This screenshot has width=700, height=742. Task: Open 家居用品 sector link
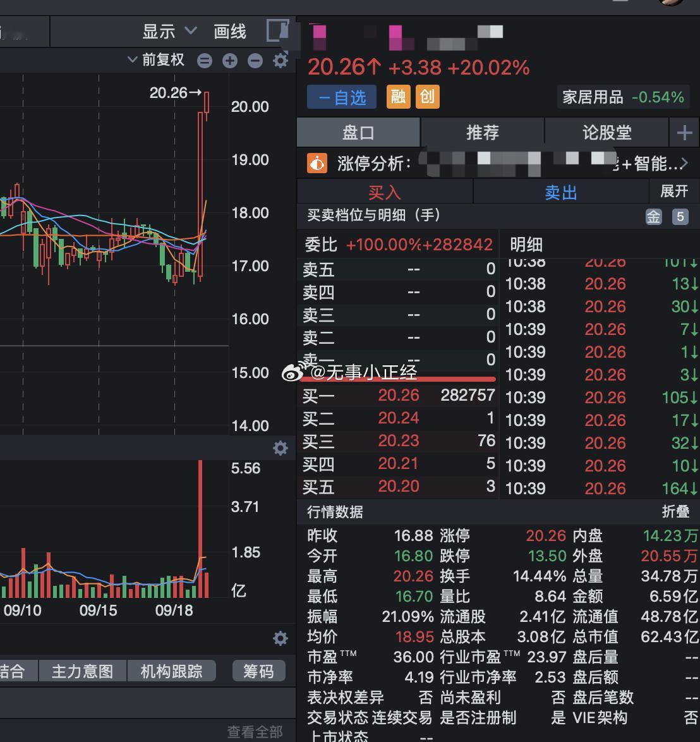pos(623,97)
